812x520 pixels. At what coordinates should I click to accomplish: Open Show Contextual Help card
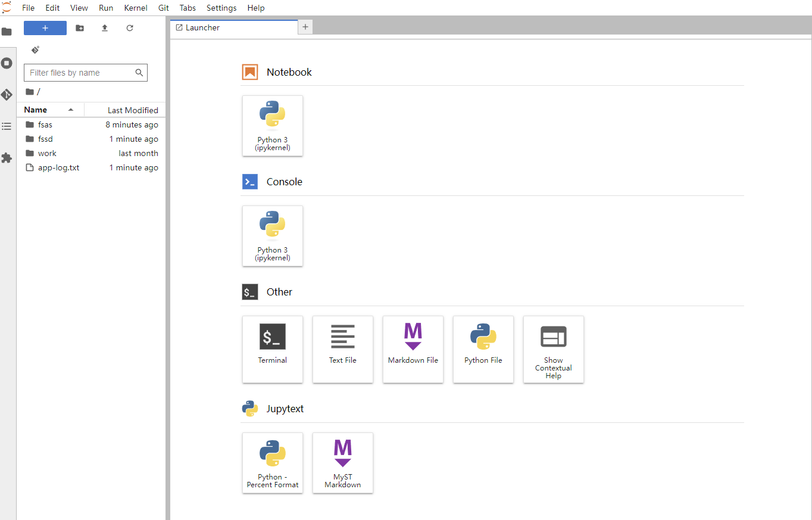pos(554,349)
